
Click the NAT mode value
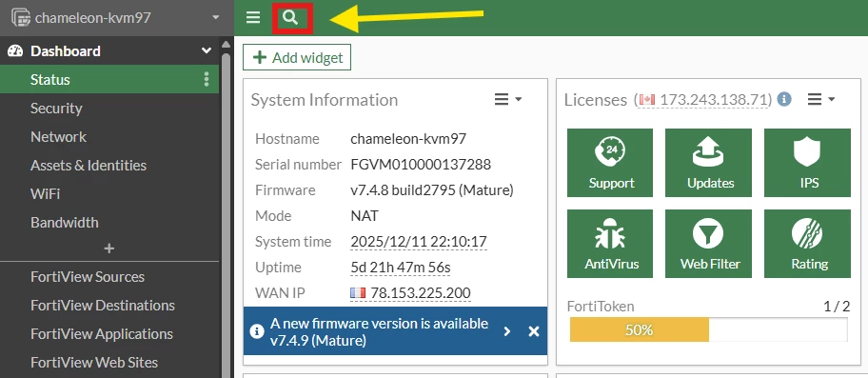point(365,216)
